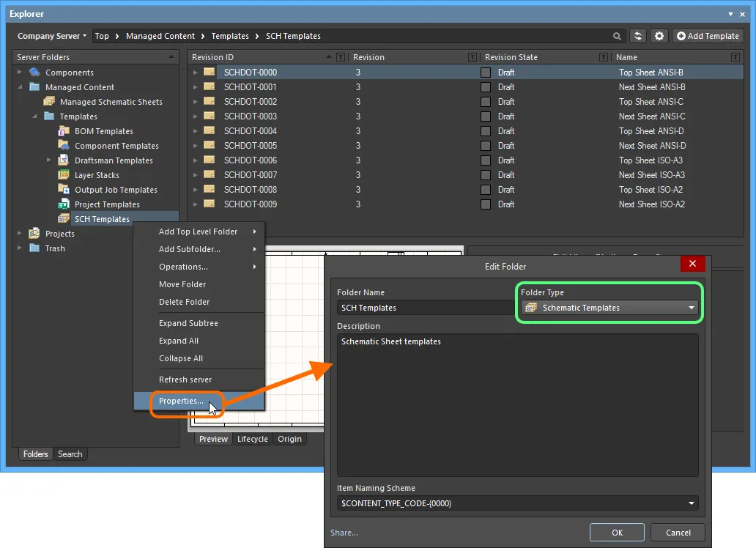Toggle the Draft state box for SCHDOT-0007
This screenshot has width=756, height=548.
pyautogui.click(x=486, y=175)
